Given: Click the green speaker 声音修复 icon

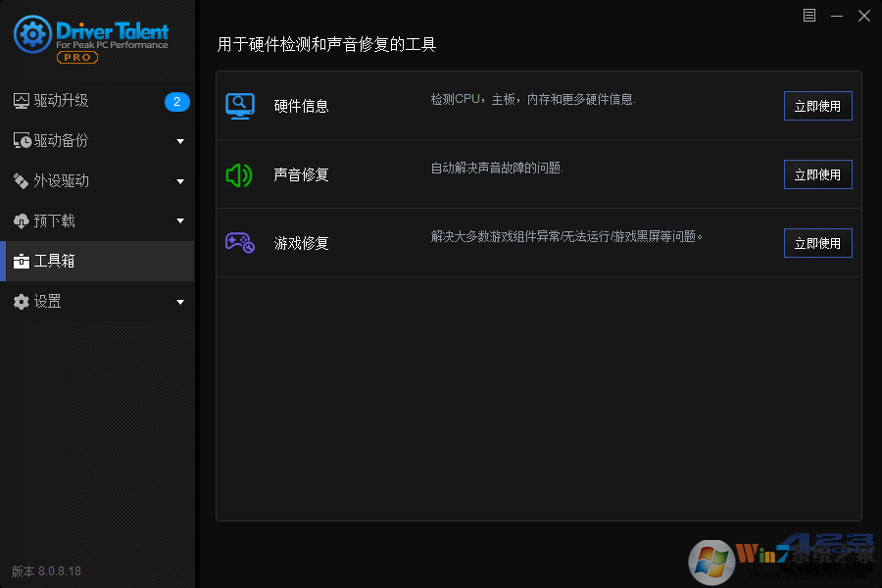Looking at the screenshot, I should tap(240, 173).
